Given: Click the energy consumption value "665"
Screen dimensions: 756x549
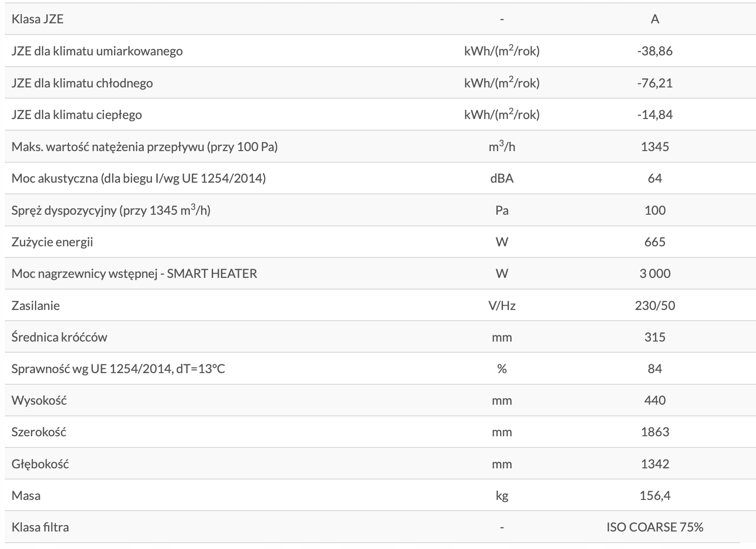Looking at the screenshot, I should [655, 242].
